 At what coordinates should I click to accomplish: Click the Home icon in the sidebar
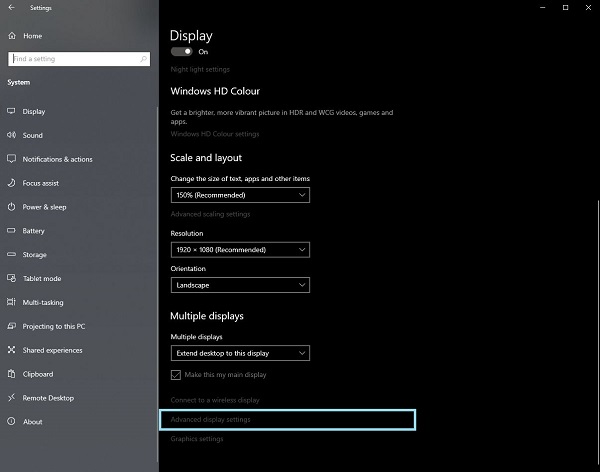12,36
